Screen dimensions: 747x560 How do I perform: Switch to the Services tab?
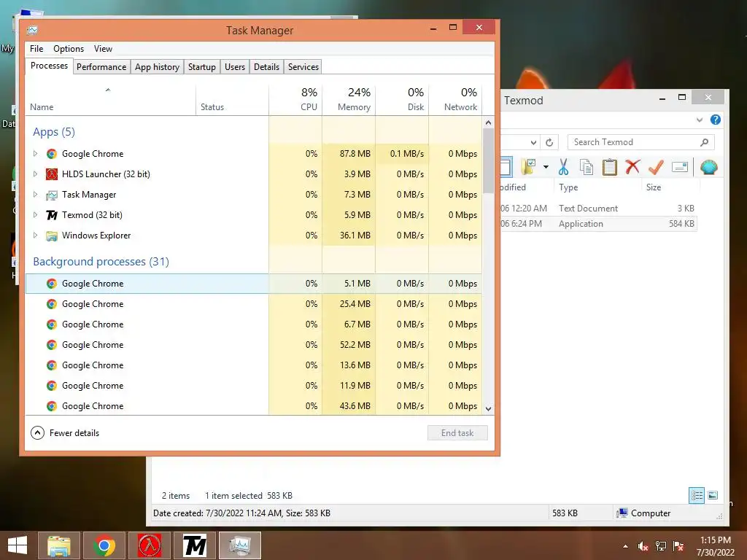coord(303,66)
